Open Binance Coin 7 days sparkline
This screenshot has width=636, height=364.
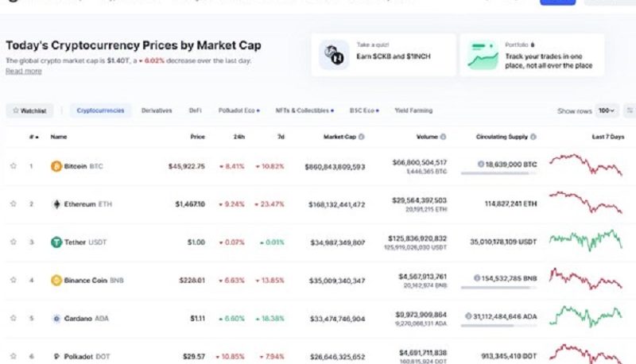pyautogui.click(x=586, y=278)
